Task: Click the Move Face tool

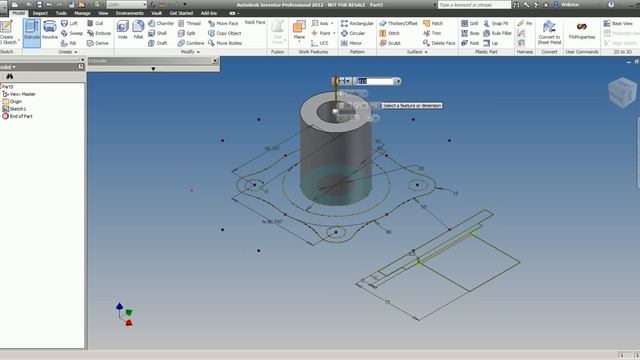Action: tap(223, 23)
